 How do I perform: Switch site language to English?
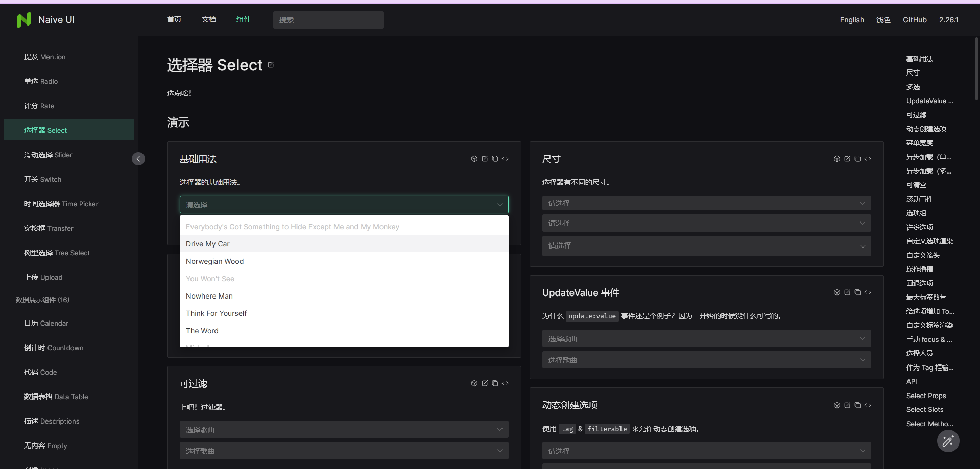[851, 20]
